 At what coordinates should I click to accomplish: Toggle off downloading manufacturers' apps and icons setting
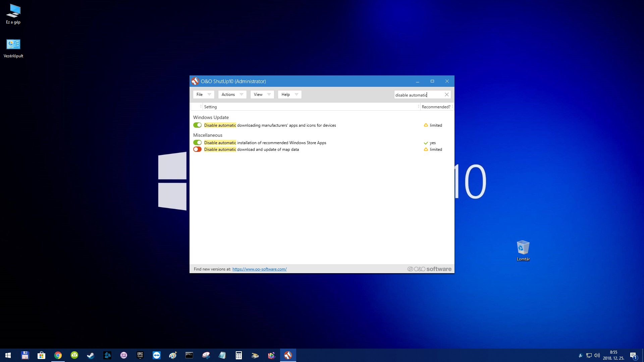click(x=197, y=125)
